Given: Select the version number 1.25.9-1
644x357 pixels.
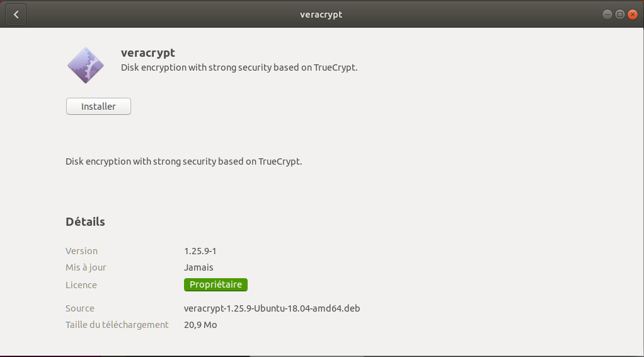Looking at the screenshot, I should coord(200,251).
